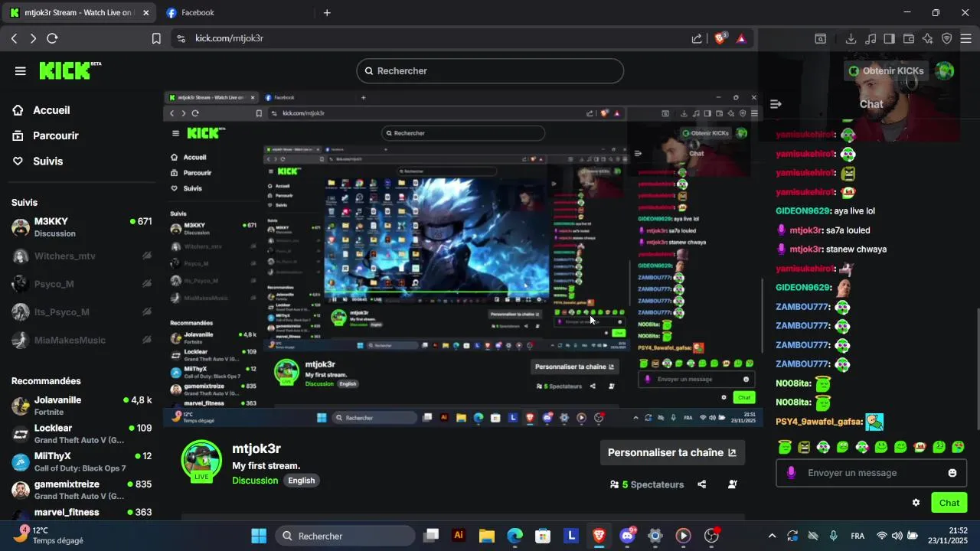The image size is (980, 551).
Task: Bookmark this page using the bookmark icon
Action: [x=156, y=38]
